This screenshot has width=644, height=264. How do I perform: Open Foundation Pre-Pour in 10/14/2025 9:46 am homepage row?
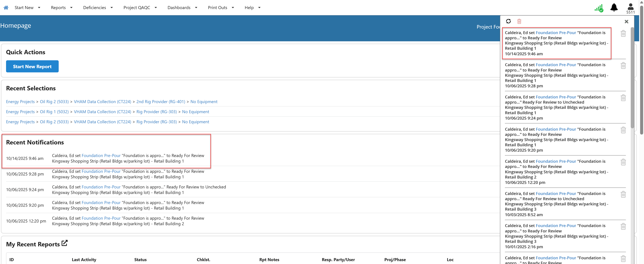click(x=101, y=156)
